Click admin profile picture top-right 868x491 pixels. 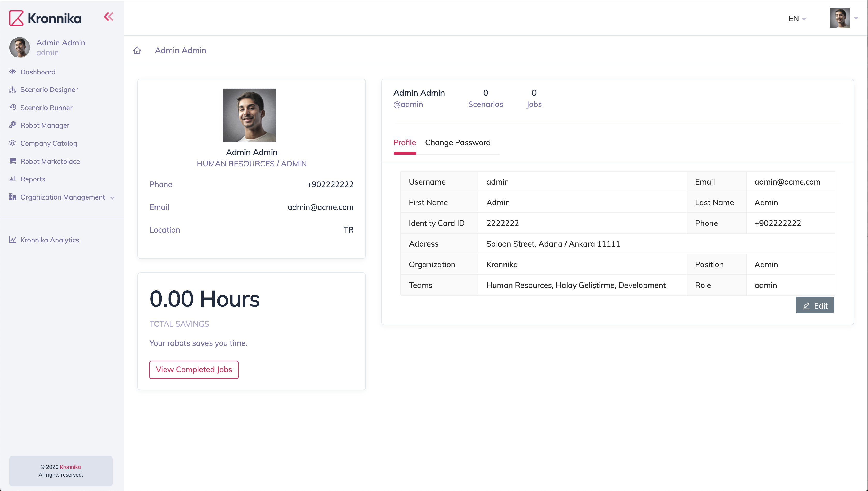(x=841, y=18)
